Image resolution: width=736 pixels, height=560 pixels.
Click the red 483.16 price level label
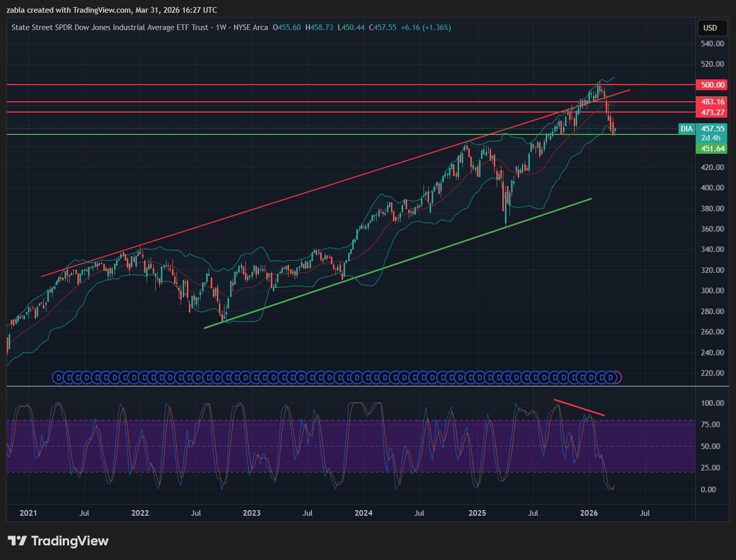coord(712,102)
